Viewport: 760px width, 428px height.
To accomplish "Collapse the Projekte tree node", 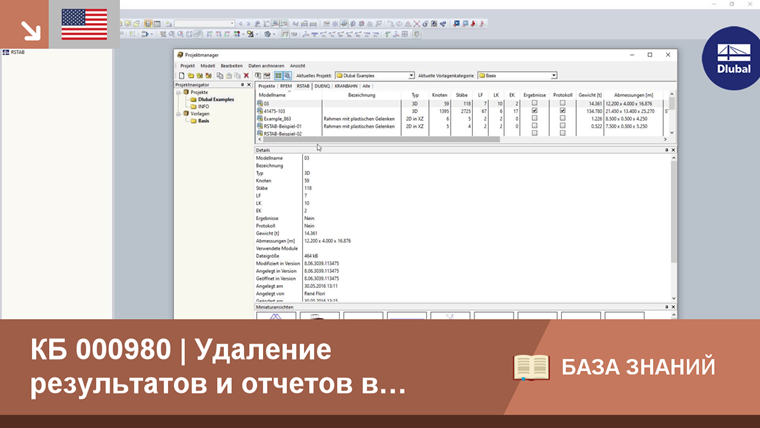I will point(179,92).
